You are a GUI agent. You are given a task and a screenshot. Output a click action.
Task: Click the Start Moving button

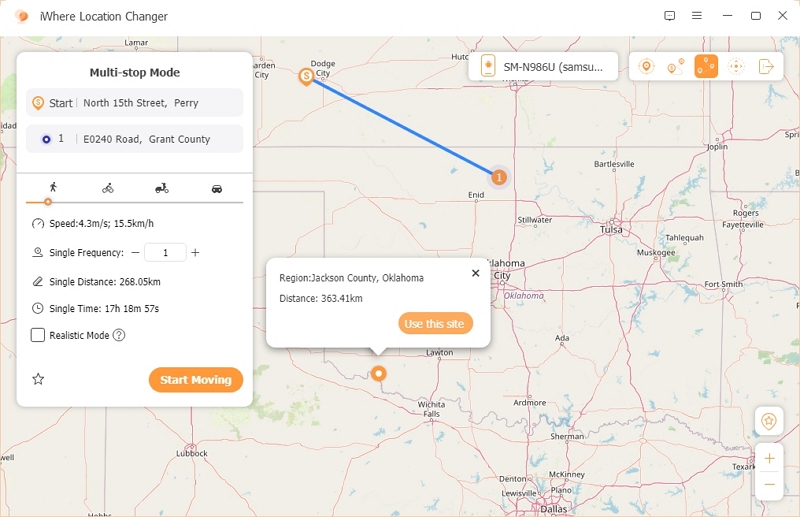click(x=196, y=380)
